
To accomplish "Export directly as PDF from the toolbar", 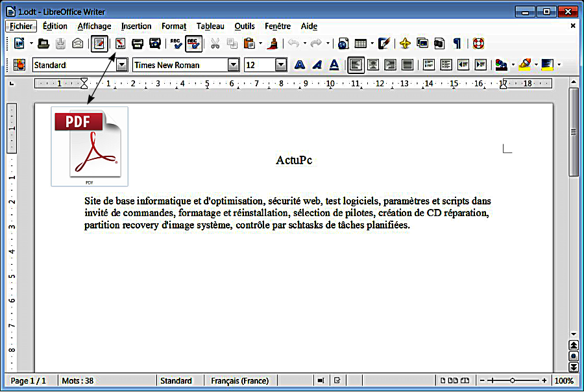I will pos(120,43).
